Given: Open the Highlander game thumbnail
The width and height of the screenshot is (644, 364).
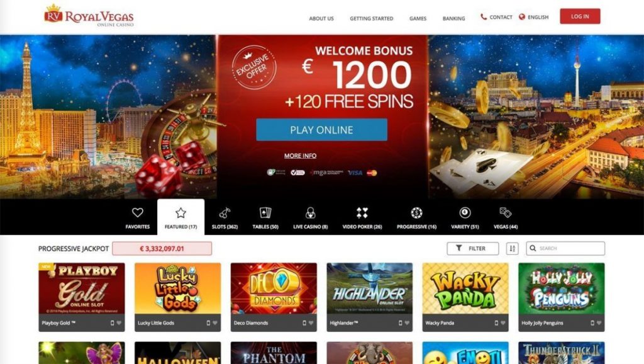Looking at the screenshot, I should coord(370,288).
